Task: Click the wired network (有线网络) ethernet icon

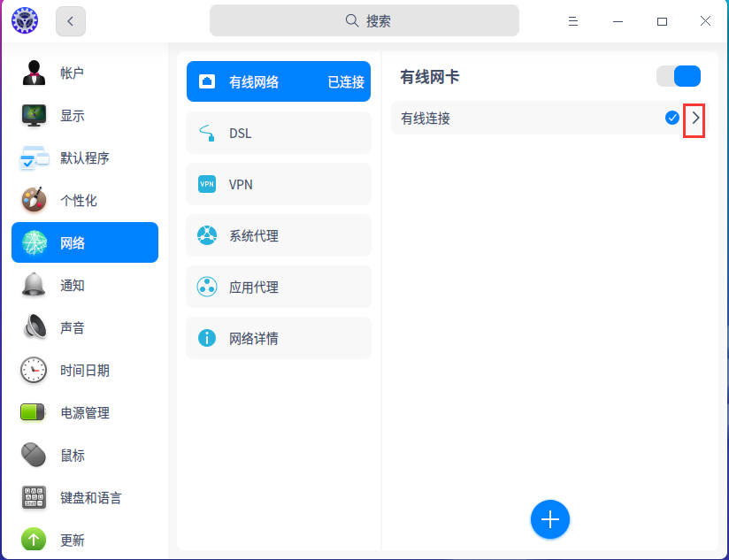Action: coord(207,81)
